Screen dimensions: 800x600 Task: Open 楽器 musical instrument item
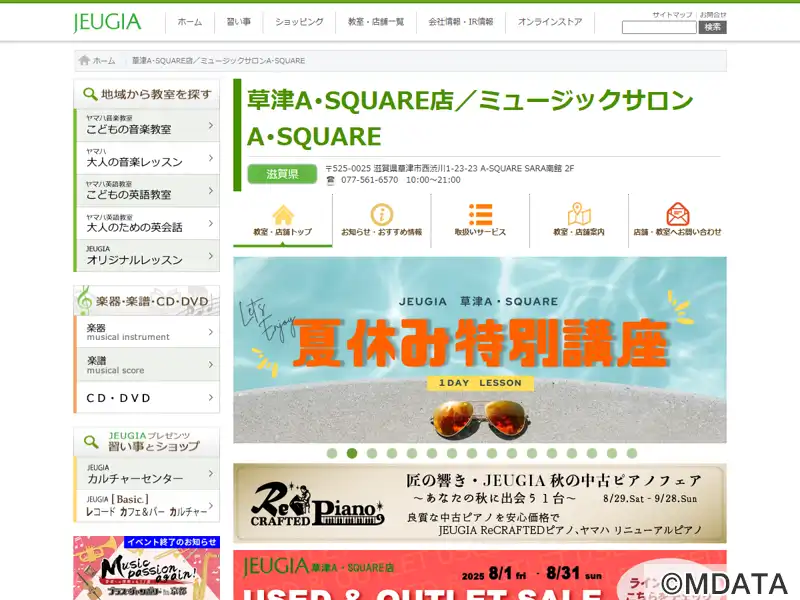click(147, 332)
